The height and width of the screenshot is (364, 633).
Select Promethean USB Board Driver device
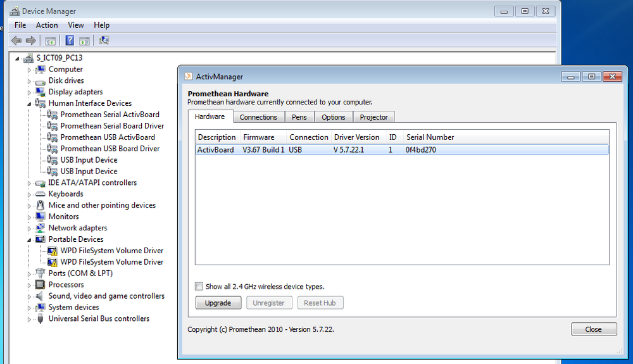click(110, 149)
